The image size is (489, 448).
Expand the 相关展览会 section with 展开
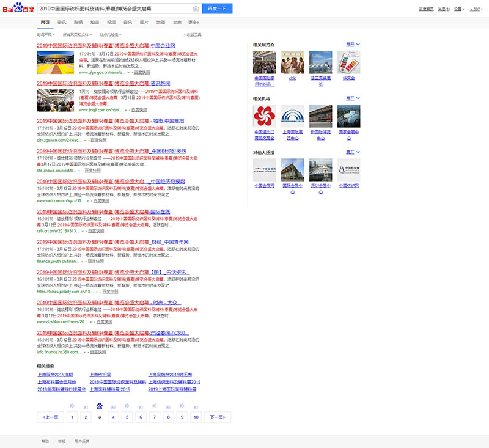(353, 45)
